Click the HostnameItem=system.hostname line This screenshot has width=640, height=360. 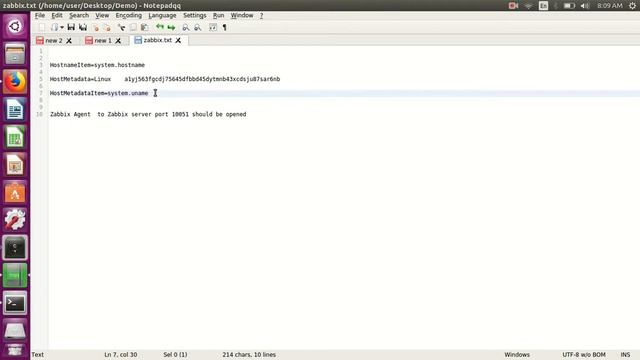(x=97, y=65)
